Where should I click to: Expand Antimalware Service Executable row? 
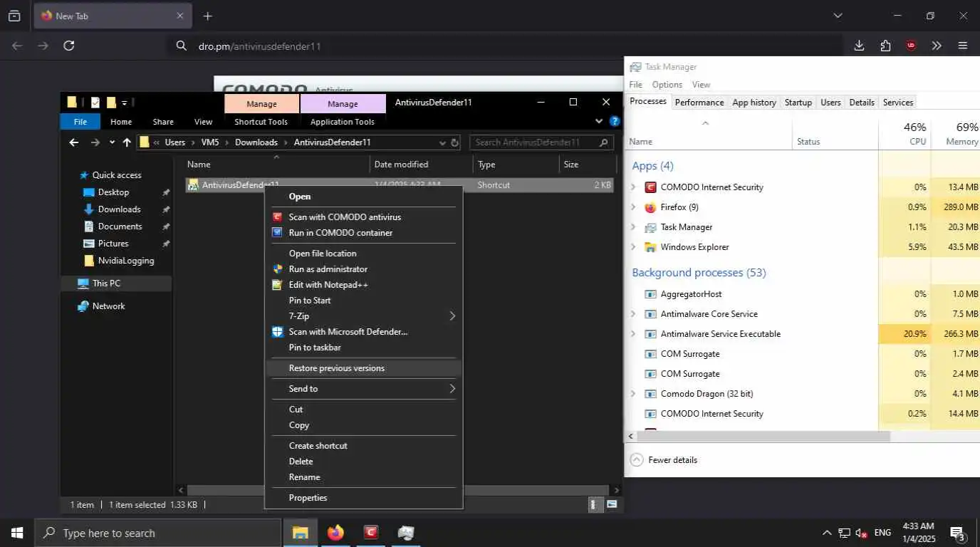pyautogui.click(x=633, y=334)
